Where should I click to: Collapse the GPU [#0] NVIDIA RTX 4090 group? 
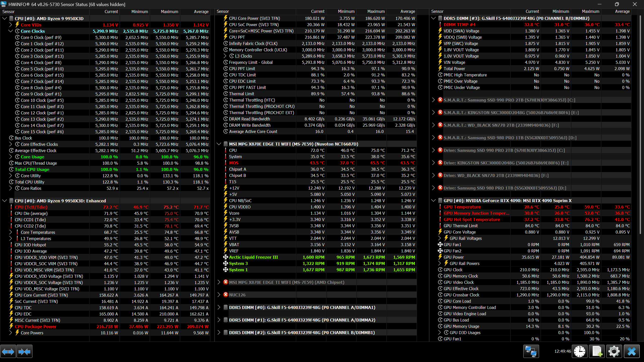pos(433,200)
